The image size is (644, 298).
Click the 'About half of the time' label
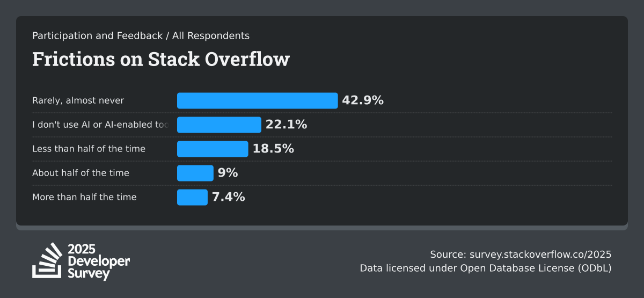80,173
